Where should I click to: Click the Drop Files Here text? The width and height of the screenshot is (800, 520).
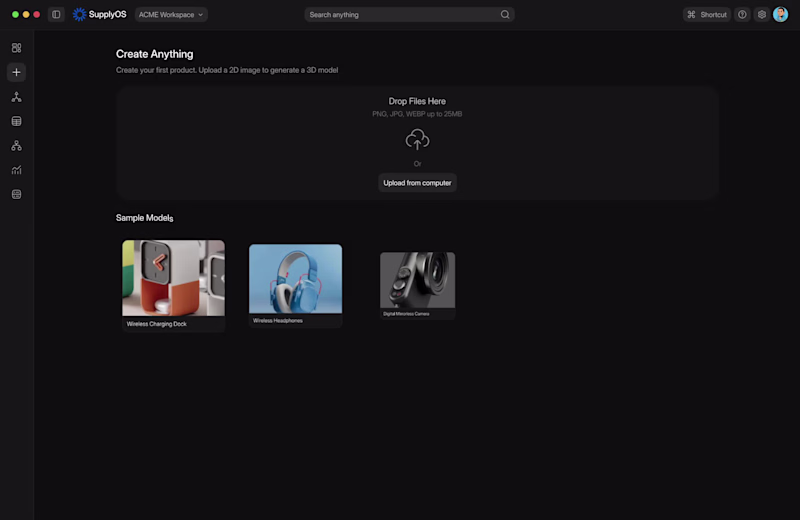pos(417,101)
